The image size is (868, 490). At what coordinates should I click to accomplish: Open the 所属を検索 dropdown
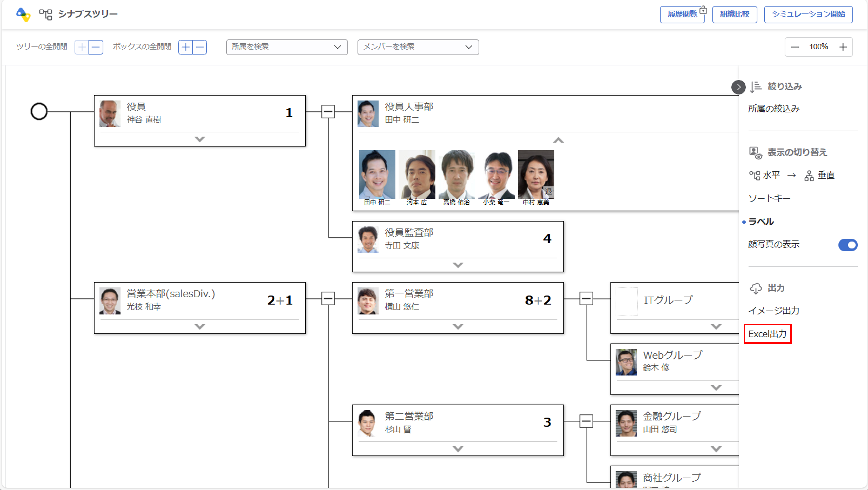tap(287, 47)
